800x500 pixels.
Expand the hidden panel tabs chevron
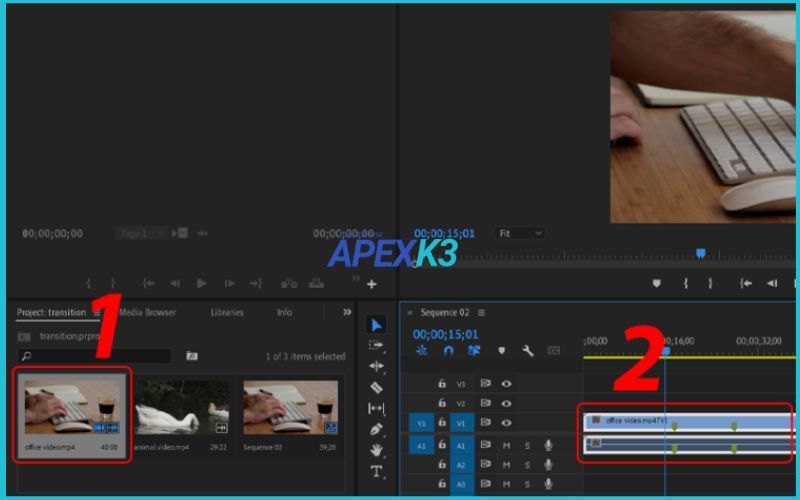(x=347, y=312)
